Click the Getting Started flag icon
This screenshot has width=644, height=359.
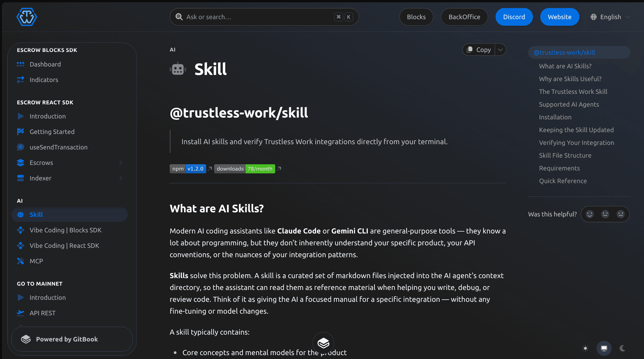coord(20,132)
